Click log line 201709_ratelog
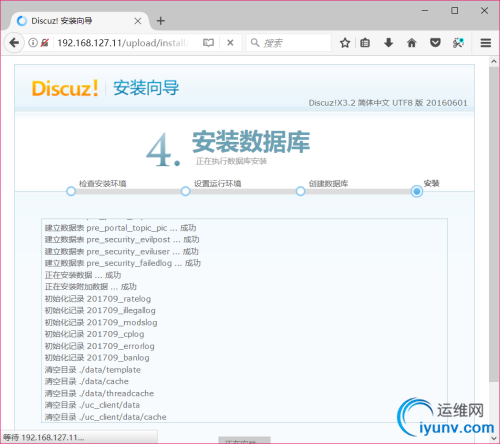Viewport: 500px width, 444px height. click(x=98, y=299)
